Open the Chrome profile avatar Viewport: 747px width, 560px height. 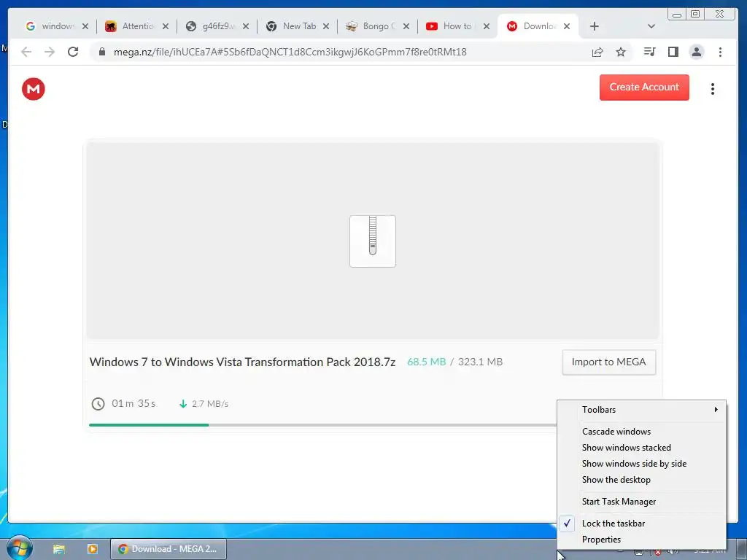point(697,52)
